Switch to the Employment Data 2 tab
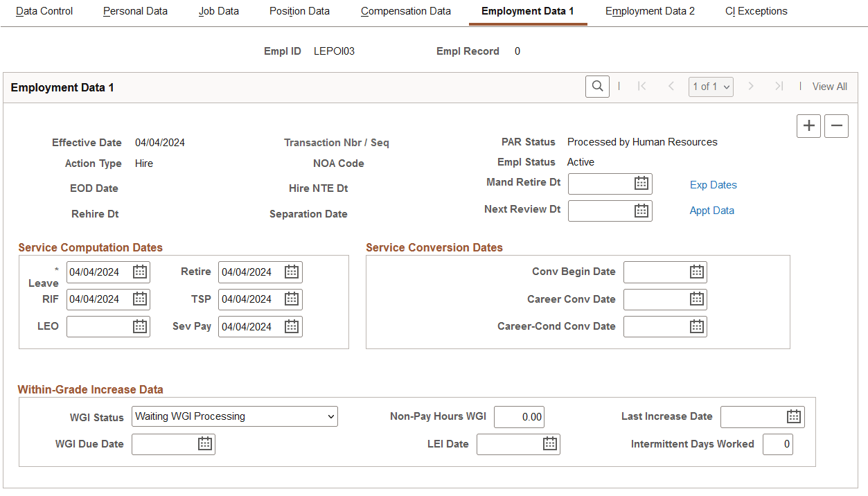Image resolution: width=868 pixels, height=496 pixels. (x=649, y=11)
